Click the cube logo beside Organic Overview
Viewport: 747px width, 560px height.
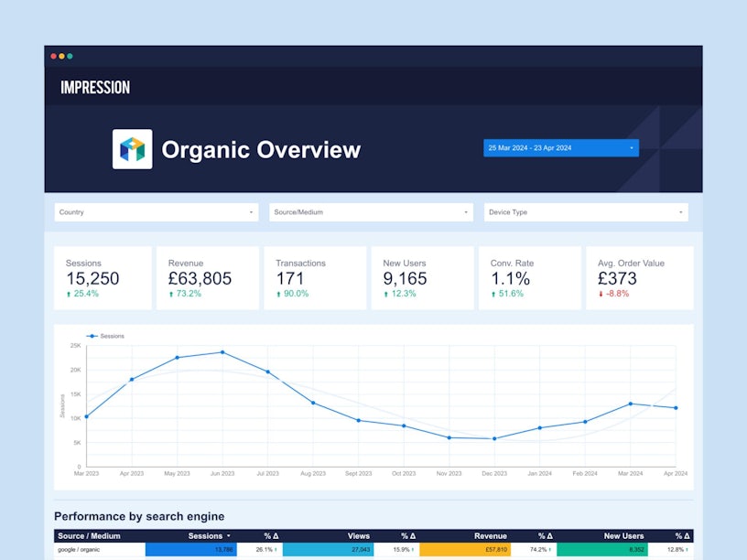pyautogui.click(x=132, y=149)
